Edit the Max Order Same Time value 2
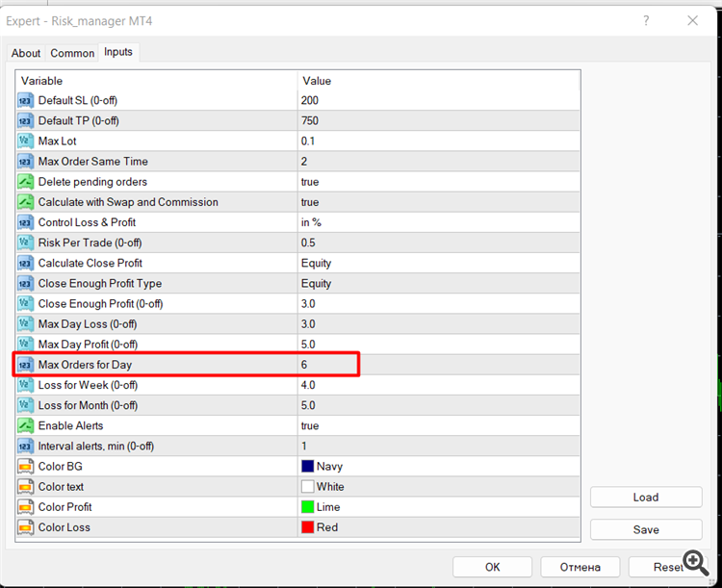 (439, 161)
